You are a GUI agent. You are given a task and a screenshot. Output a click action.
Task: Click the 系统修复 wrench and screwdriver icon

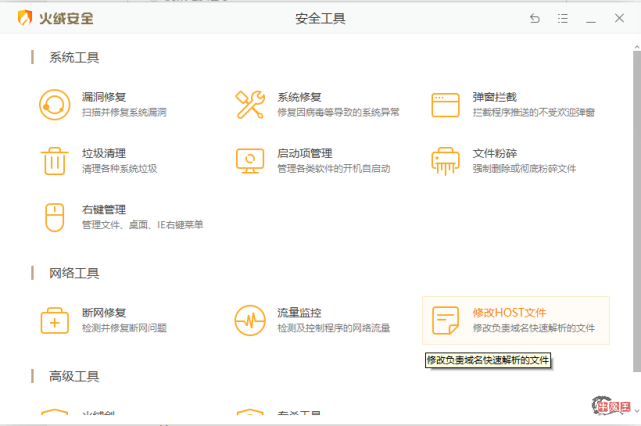click(250, 105)
